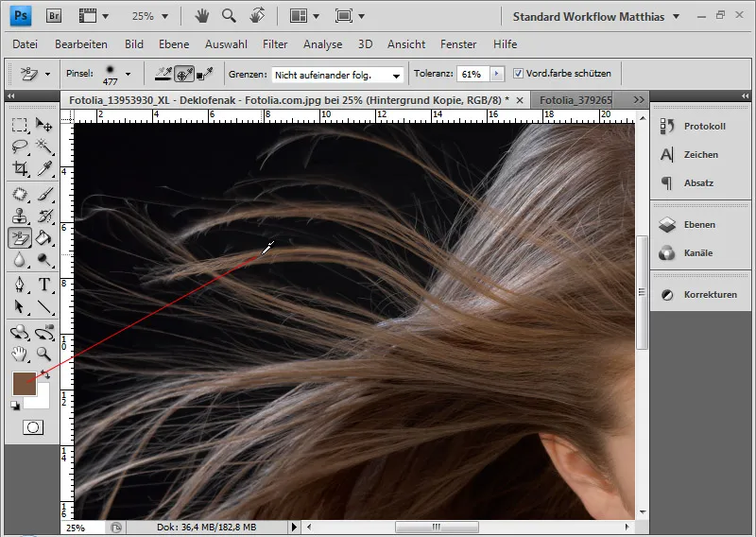This screenshot has width=756, height=537.
Task: Select the Path Selection tool
Action: tap(20, 306)
